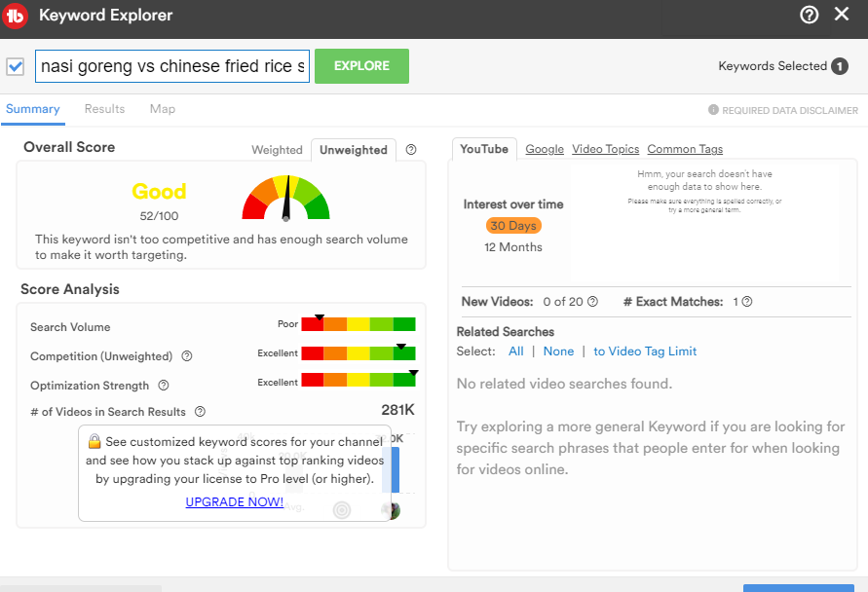The height and width of the screenshot is (592, 868).
Task: Switch to the Summary tab
Action: [x=33, y=109]
